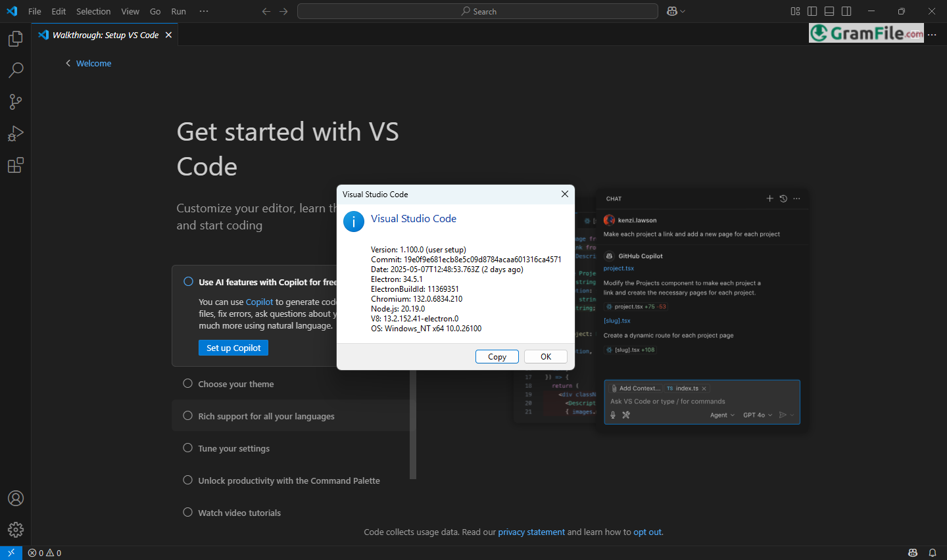The width and height of the screenshot is (947, 560).
Task: Toggle bottom panel icon
Action: tap(829, 11)
